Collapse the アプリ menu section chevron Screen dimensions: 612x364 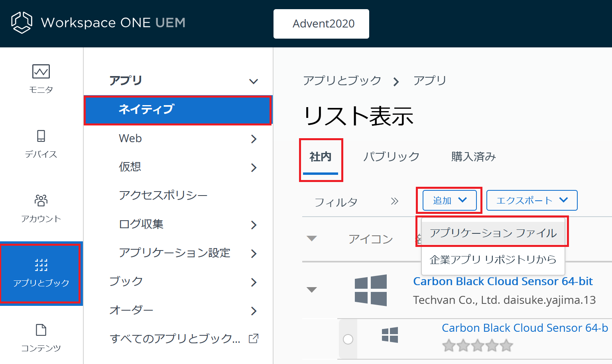click(254, 82)
